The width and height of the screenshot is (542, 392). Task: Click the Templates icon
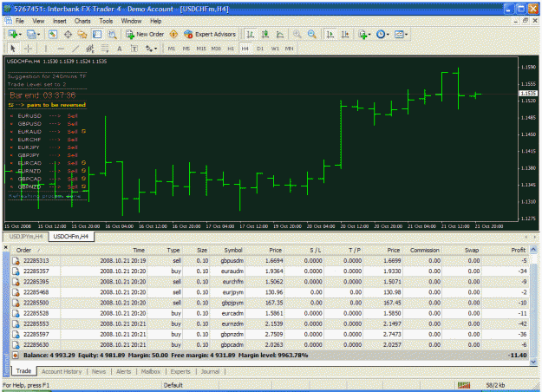399,34
